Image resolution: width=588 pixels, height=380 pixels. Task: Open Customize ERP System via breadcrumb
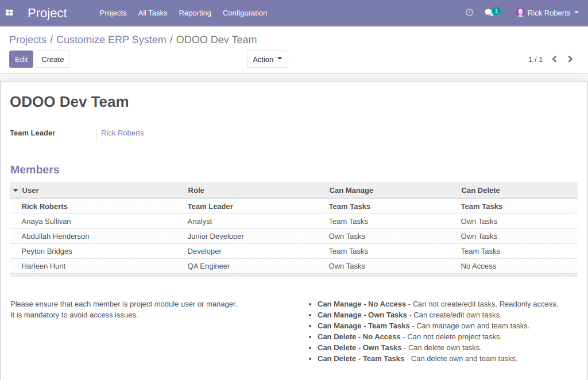[x=111, y=39]
